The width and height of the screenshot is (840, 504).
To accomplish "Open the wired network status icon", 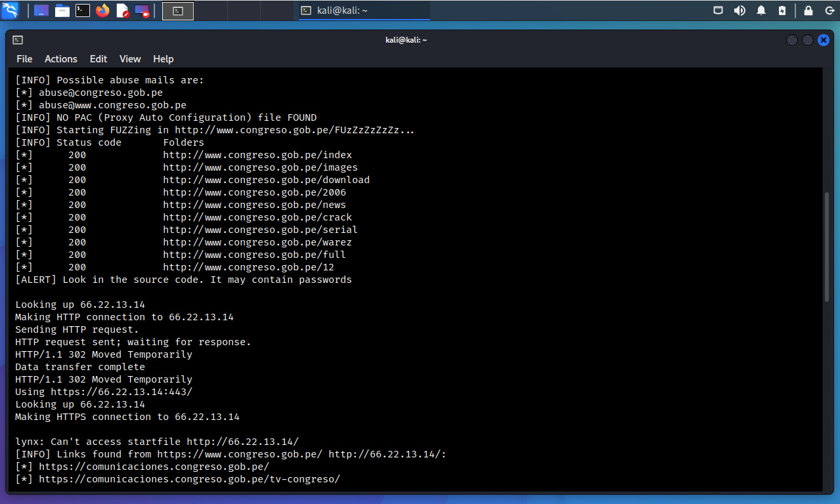I will pyautogui.click(x=718, y=10).
